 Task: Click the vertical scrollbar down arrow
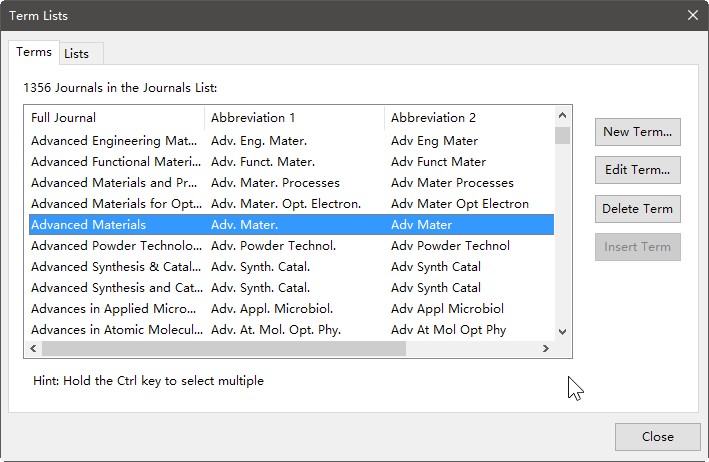(562, 331)
